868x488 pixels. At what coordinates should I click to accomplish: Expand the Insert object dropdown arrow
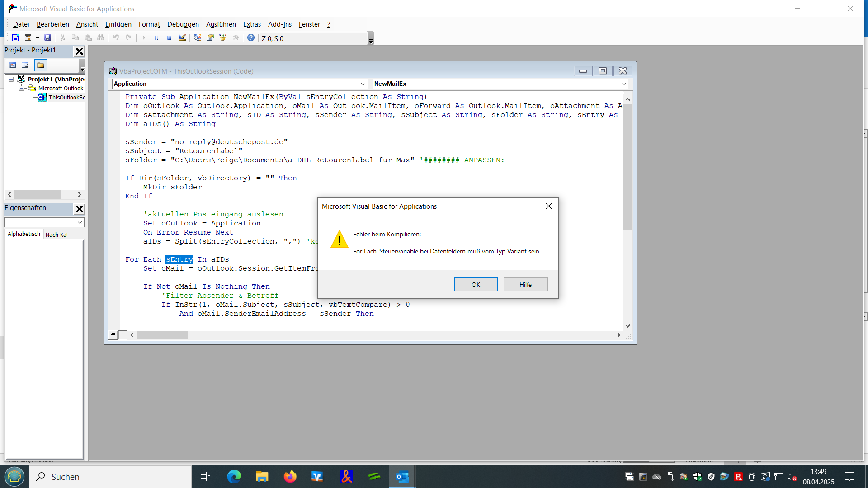[38, 38]
